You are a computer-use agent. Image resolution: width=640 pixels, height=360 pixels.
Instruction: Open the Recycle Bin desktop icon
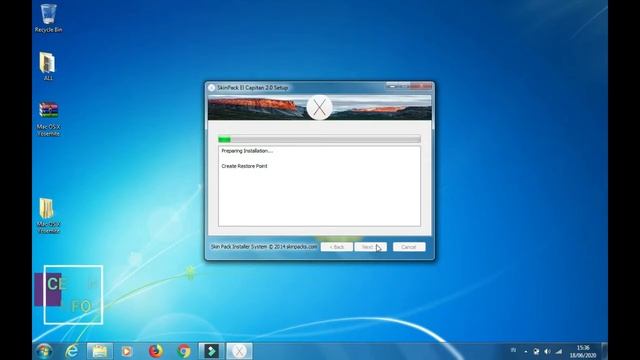point(48,18)
